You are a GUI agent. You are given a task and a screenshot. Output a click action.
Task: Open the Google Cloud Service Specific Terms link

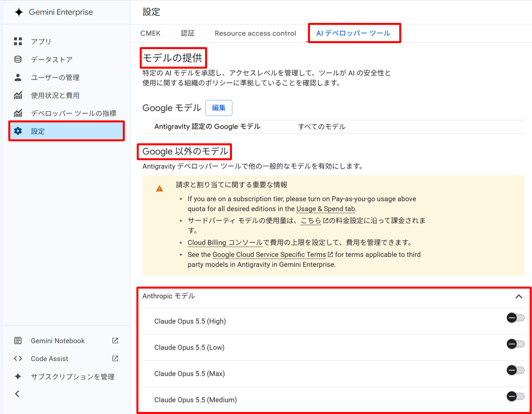pos(269,254)
